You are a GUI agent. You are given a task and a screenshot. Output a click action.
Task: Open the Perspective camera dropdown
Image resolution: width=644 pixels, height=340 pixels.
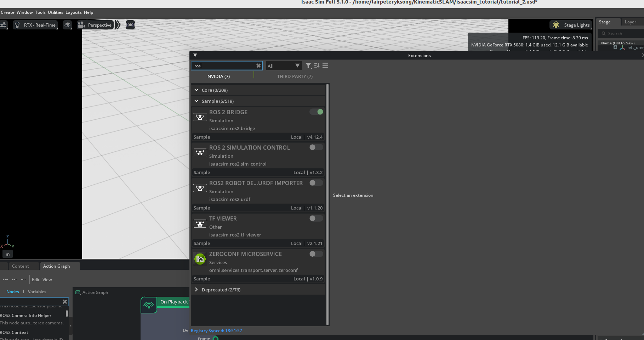tap(95, 25)
